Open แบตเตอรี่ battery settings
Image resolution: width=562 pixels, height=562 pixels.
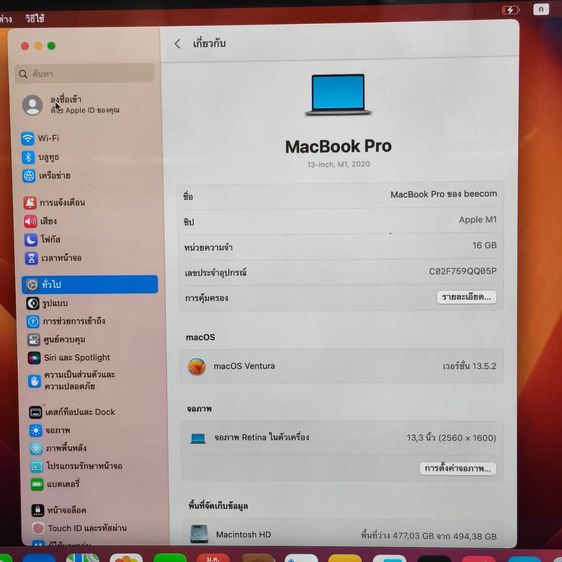[x=55, y=484]
